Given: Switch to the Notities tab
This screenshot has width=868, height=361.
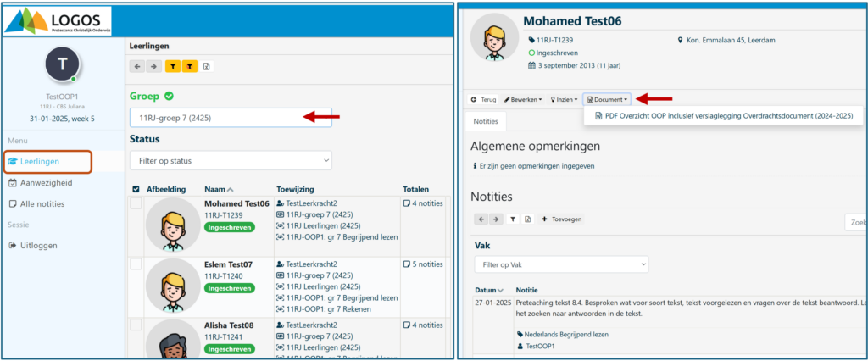Looking at the screenshot, I should point(487,120).
